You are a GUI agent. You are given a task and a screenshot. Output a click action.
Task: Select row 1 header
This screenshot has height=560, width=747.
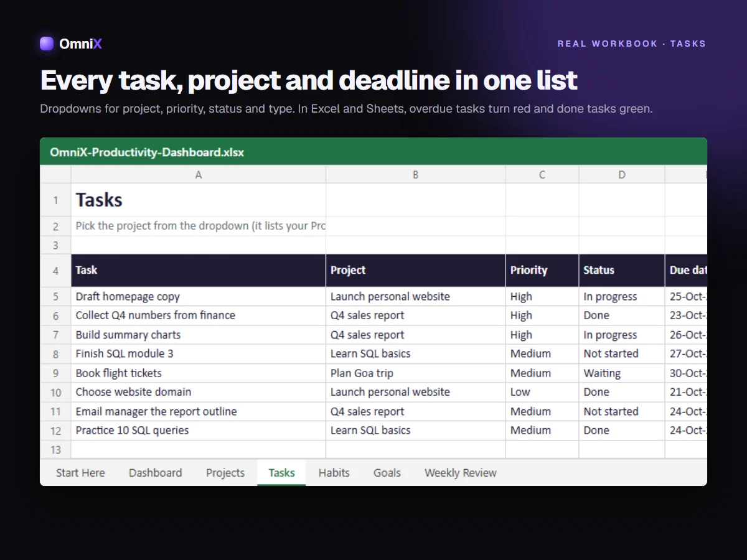tap(55, 200)
